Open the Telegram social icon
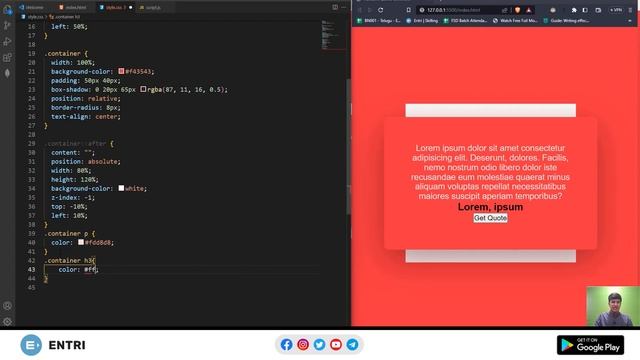640x360 pixels. pyautogui.click(x=352, y=344)
